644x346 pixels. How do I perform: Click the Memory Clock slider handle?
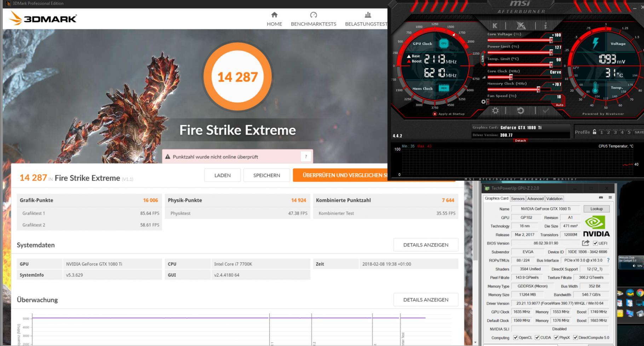coord(538,90)
